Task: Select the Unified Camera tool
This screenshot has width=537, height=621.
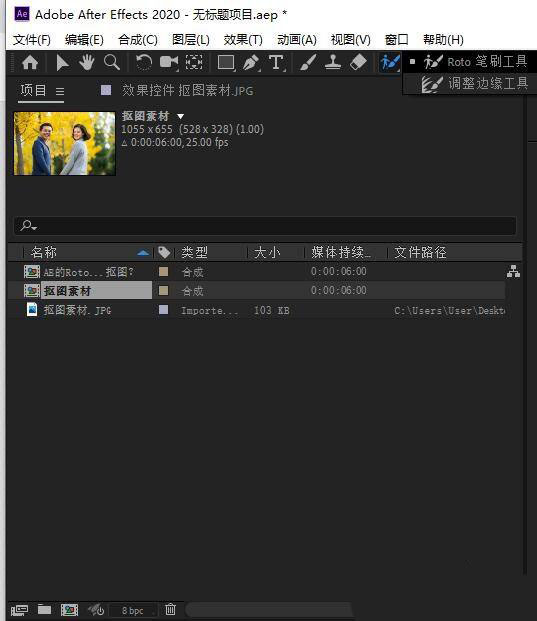Action: [169, 63]
